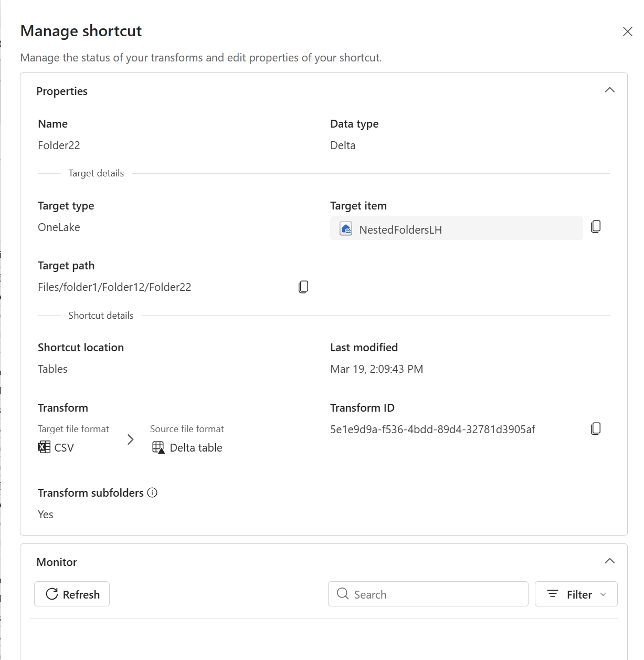Click inside the Search box in Monitor
The width and height of the screenshot is (644, 660).
[x=428, y=594]
